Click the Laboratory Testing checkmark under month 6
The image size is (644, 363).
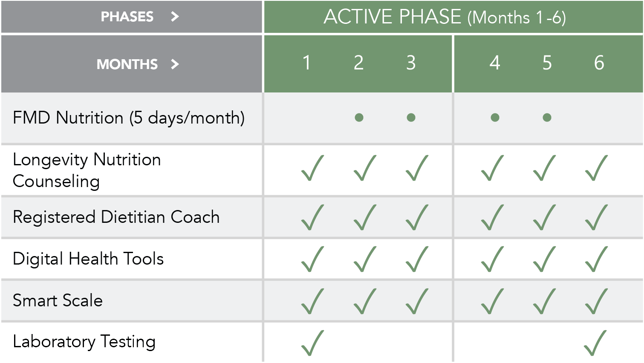pyautogui.click(x=595, y=343)
